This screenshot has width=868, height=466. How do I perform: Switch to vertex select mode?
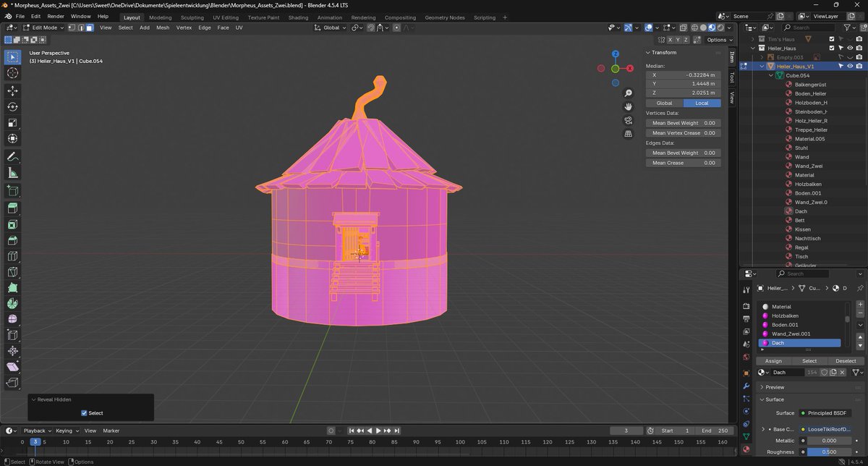pyautogui.click(x=72, y=27)
